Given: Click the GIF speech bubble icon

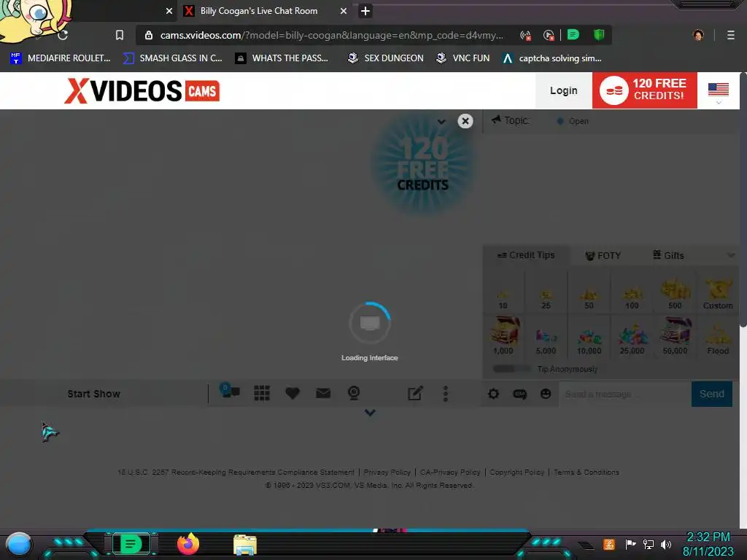Looking at the screenshot, I should (519, 394).
